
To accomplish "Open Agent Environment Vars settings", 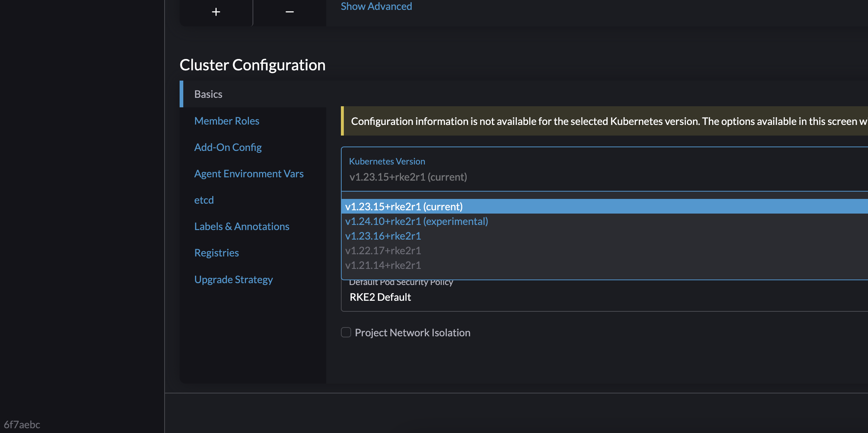I will click(249, 173).
